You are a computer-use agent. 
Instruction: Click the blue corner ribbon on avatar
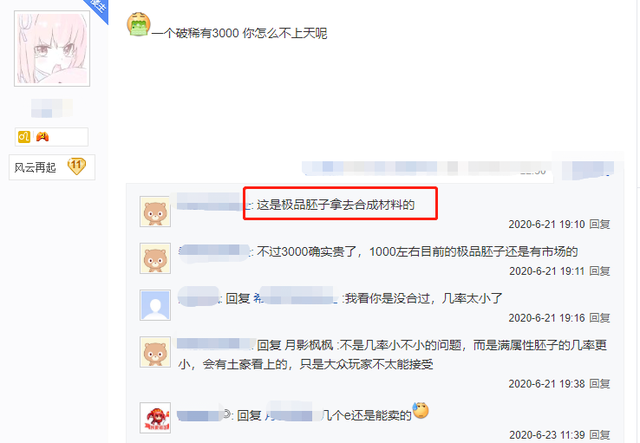click(98, 9)
